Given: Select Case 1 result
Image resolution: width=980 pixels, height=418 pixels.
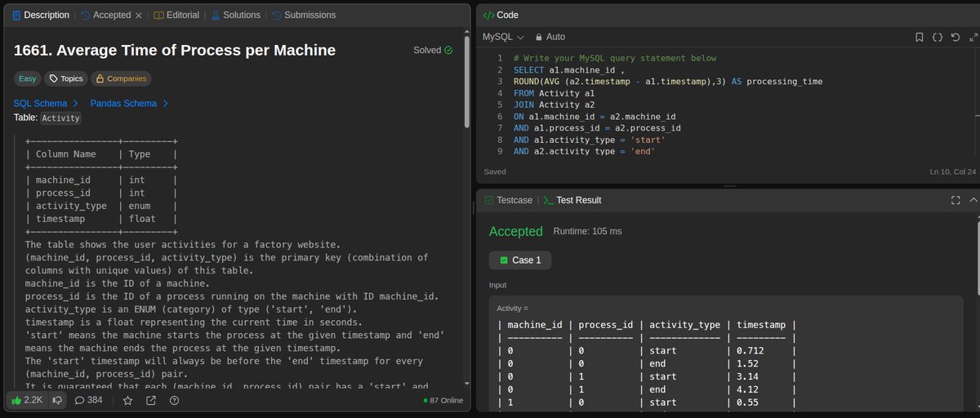Looking at the screenshot, I should click(520, 260).
